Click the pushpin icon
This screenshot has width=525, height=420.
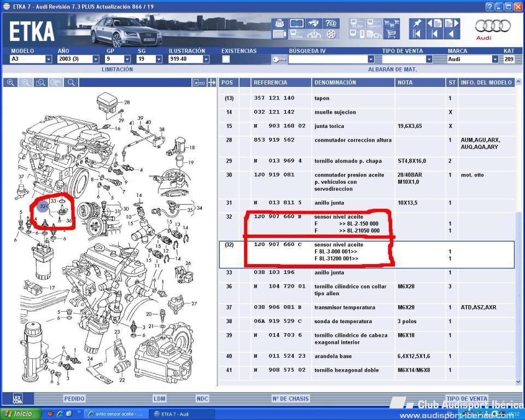(417, 23)
